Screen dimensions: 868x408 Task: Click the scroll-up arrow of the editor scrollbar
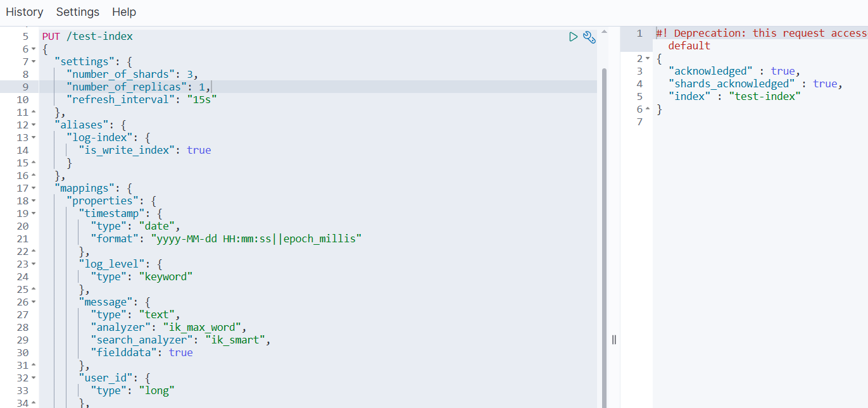[x=604, y=32]
